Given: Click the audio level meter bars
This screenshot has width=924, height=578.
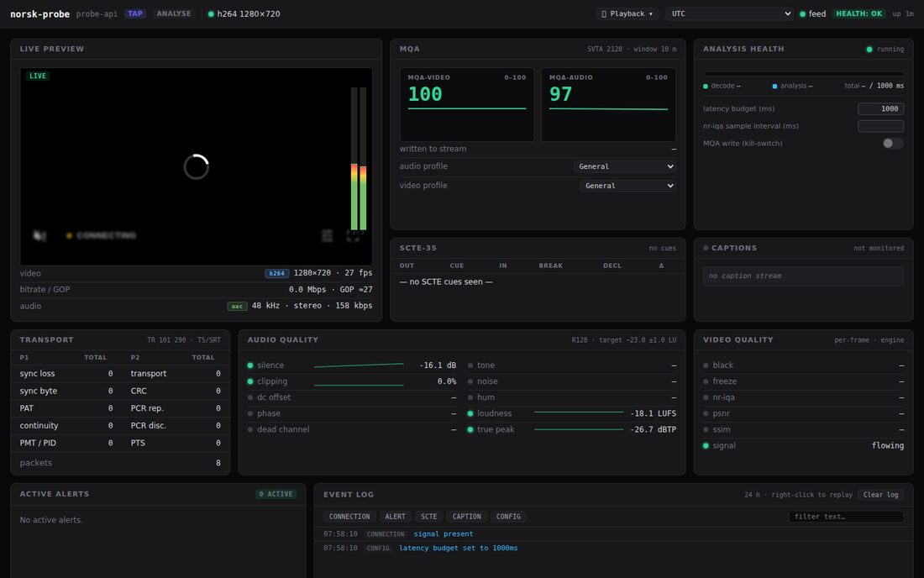Looking at the screenshot, I should 359,159.
